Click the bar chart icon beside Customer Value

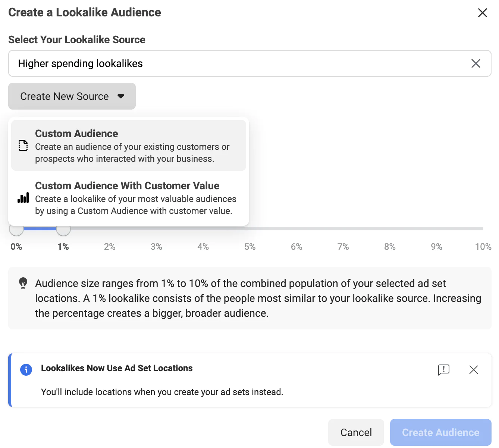coord(23,198)
